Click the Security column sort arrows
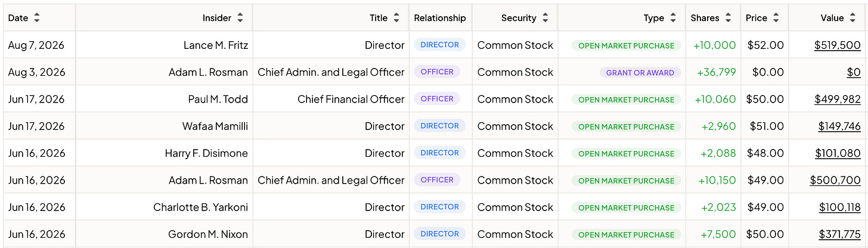The width and height of the screenshot is (868, 248). click(x=545, y=18)
